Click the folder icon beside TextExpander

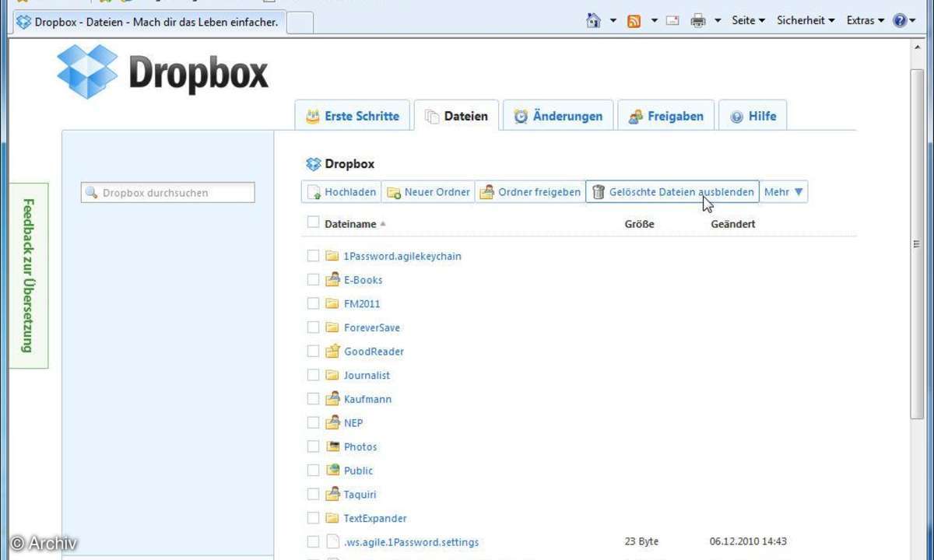pos(332,518)
